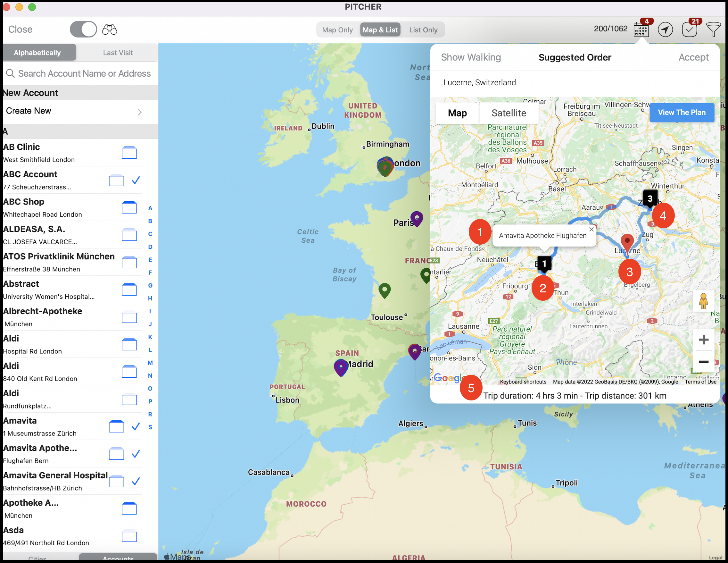Open the tasks icon showing 21 notifications

689,29
